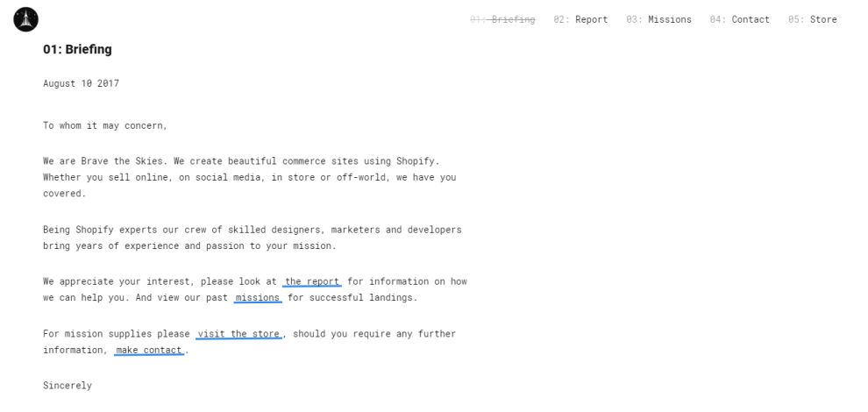The height and width of the screenshot is (412, 868).
Task: Open the 01: Briefing nav item
Action: [502, 19]
